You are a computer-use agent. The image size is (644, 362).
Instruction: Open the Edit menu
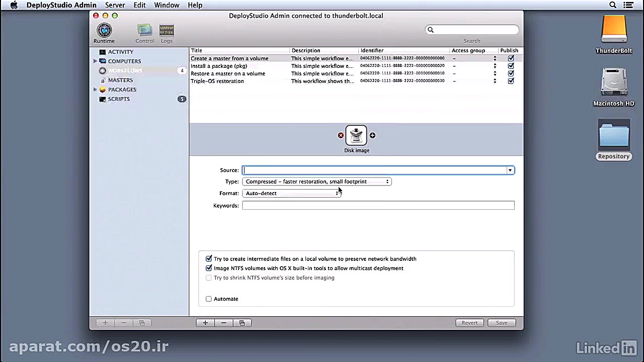point(139,5)
